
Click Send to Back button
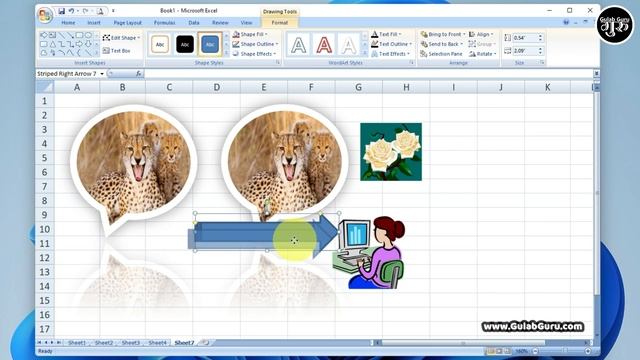[442, 44]
